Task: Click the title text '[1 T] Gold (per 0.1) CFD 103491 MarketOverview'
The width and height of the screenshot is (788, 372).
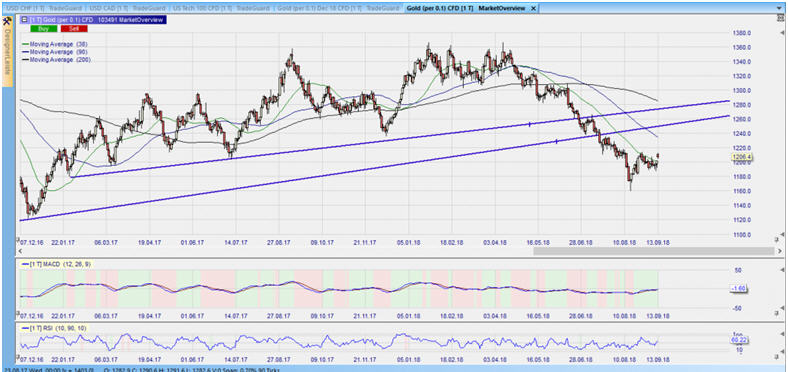Action: point(96,20)
